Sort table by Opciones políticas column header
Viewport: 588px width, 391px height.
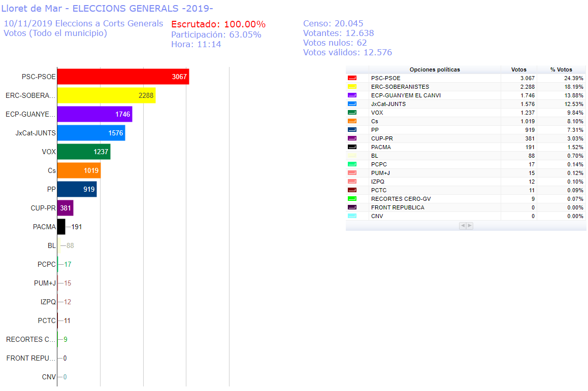(434, 69)
